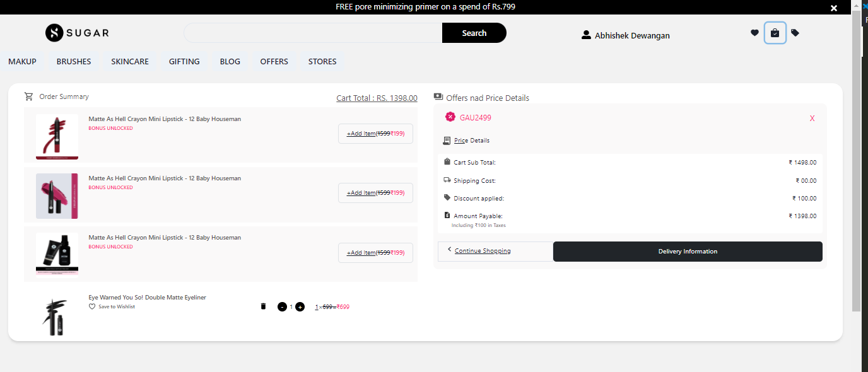
Task: Open the MAKUP menu
Action: pyautogui.click(x=22, y=62)
